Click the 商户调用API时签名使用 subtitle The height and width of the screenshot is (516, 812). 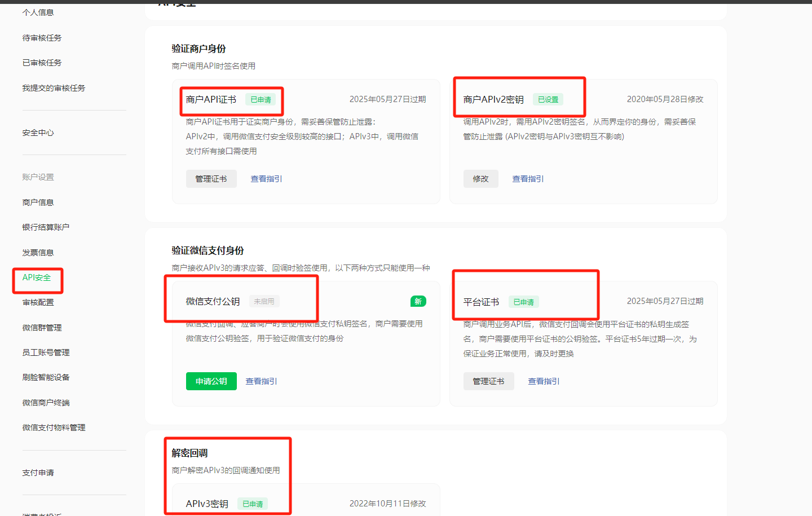pyautogui.click(x=213, y=66)
